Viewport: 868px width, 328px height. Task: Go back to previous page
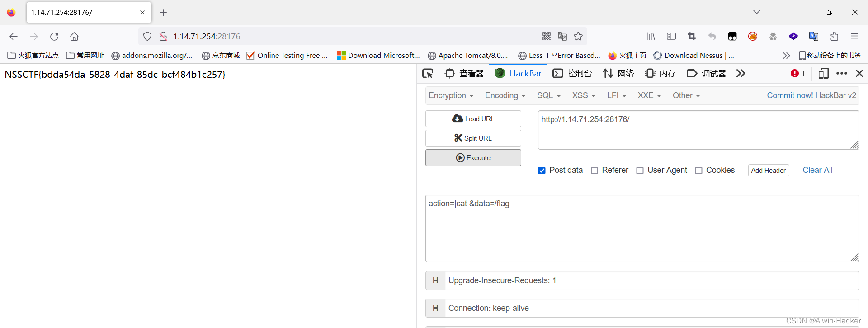coord(14,37)
